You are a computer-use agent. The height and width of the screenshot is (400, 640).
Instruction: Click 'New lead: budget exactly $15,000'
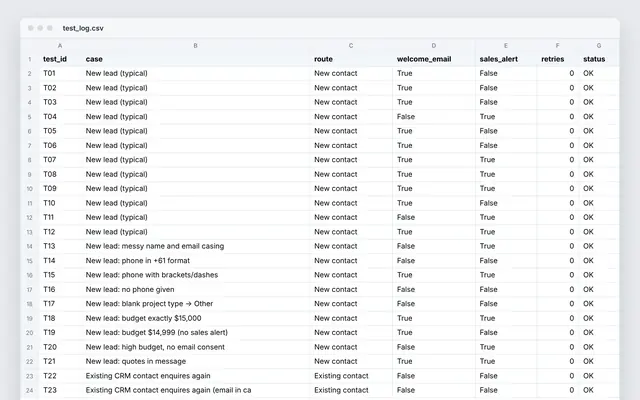(143, 318)
